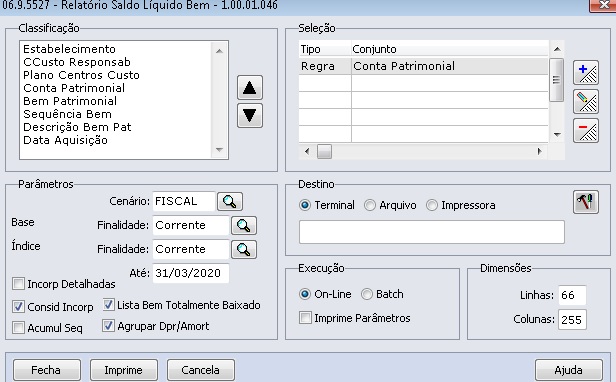Select Sequência Bem list item
This screenshot has width=616, height=382.
(x=67, y=114)
